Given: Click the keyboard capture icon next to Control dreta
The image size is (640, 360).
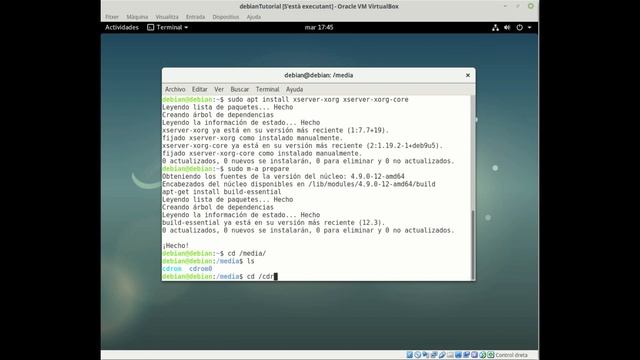Looking at the screenshot, I should (491, 355).
